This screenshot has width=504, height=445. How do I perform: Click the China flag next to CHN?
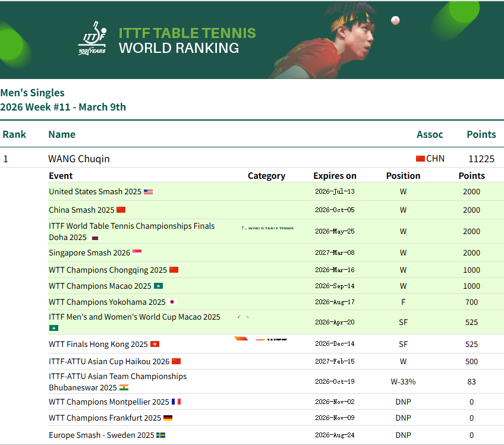(x=420, y=159)
